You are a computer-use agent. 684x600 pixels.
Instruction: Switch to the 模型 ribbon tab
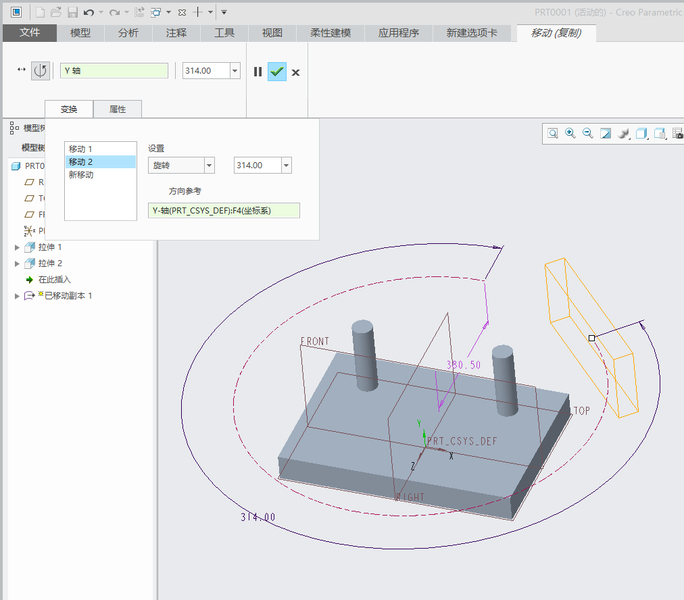pos(80,33)
